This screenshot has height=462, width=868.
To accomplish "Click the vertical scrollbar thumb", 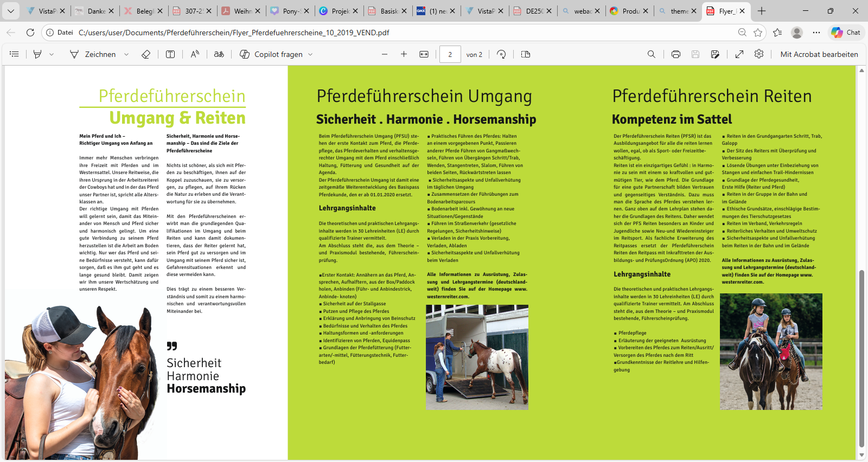I will click(x=861, y=358).
